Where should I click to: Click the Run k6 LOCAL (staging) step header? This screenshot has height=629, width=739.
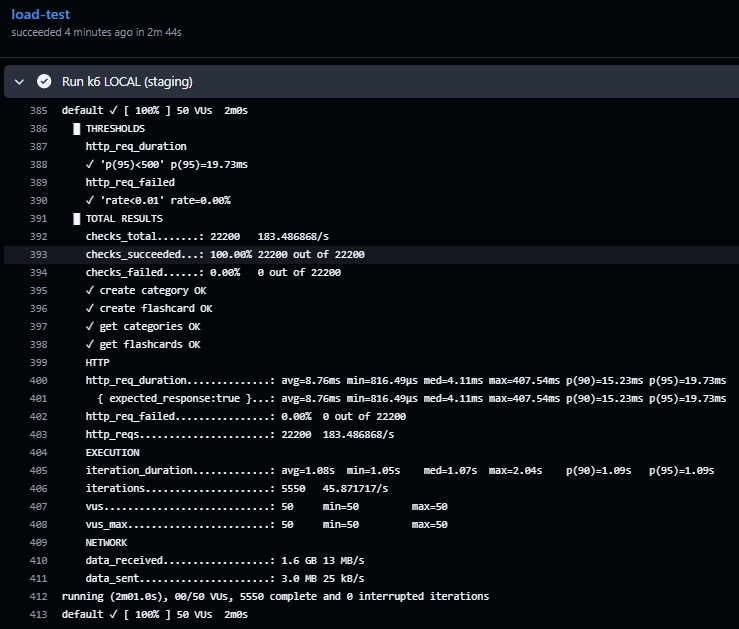point(371,82)
